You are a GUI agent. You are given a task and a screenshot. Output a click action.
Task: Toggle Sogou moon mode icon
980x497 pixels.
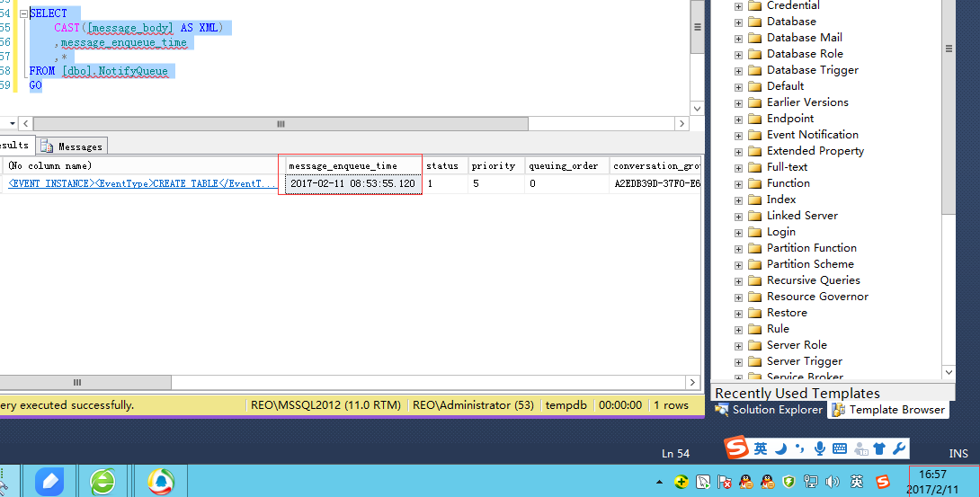coord(780,448)
